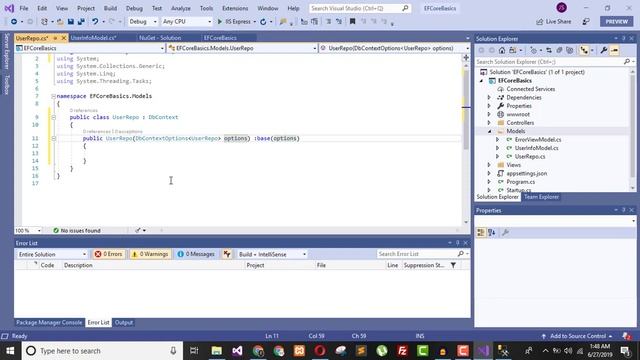The height and width of the screenshot is (360, 640).
Task: Select appsettings.json in Solution Explorer
Action: coord(527,173)
